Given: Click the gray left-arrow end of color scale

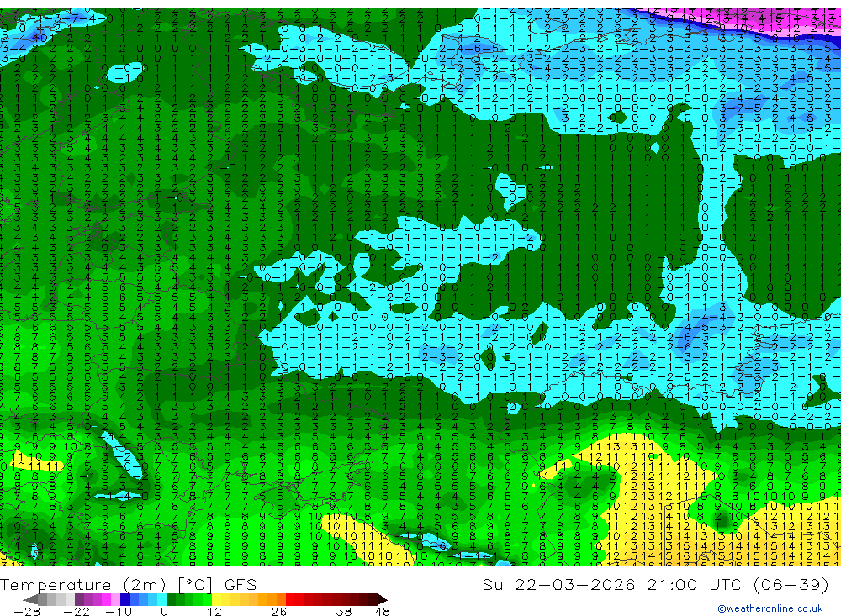Looking at the screenshot, I should 30,599.
